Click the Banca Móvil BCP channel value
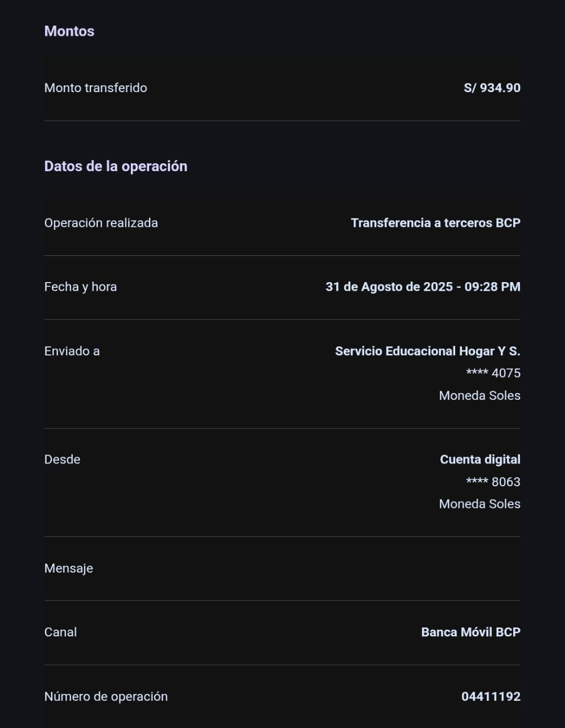 (x=471, y=632)
